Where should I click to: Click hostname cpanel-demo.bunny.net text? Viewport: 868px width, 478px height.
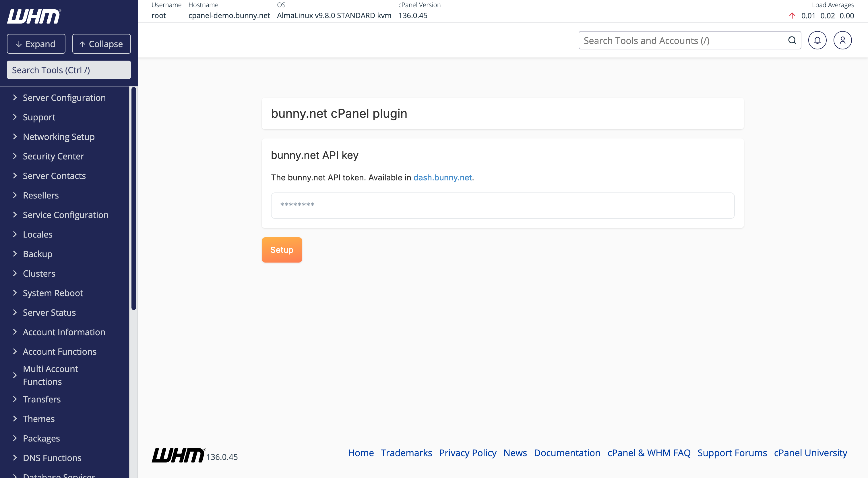point(229,16)
